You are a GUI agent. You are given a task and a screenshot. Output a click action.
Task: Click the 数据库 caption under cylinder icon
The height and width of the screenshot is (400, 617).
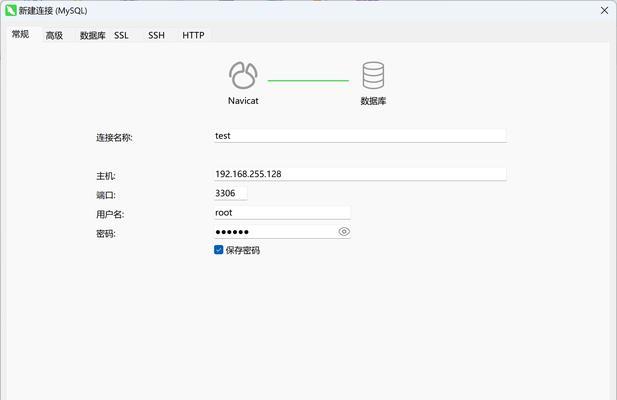pos(373,101)
